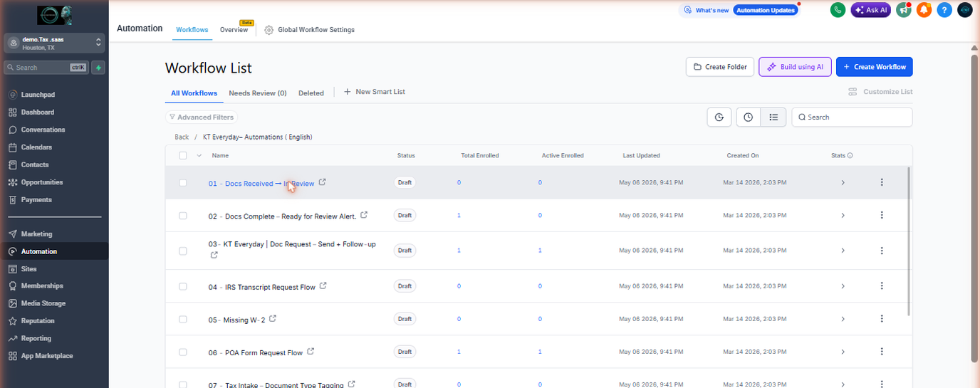This screenshot has height=388, width=980.
Task: Click the workflow list Search field
Action: (852, 117)
